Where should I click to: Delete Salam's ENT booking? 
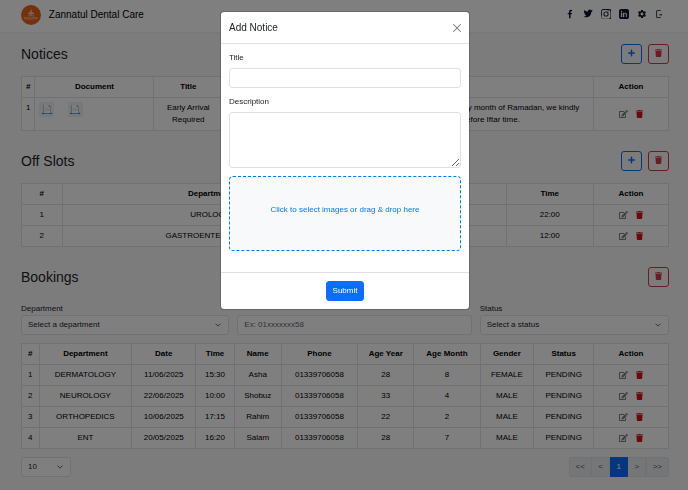(x=639, y=438)
